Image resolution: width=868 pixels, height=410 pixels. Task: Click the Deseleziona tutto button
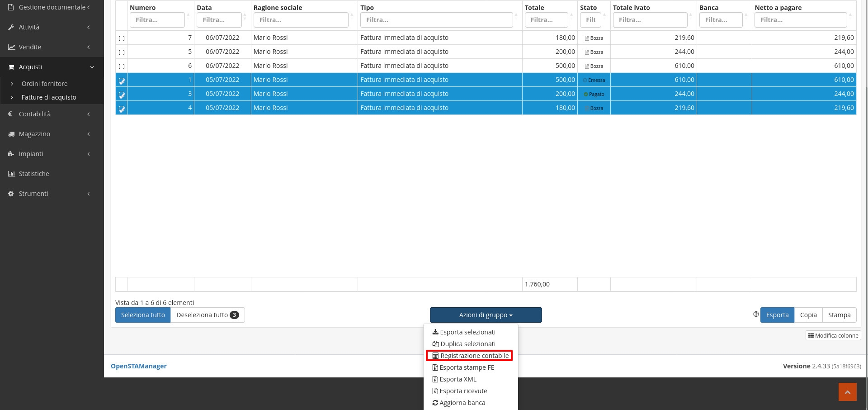(207, 315)
